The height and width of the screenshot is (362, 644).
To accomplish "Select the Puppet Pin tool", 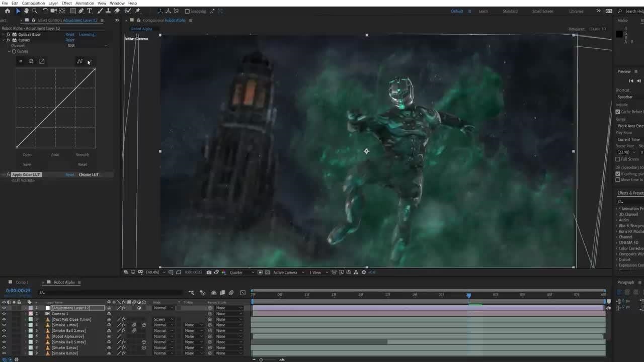I will (x=137, y=11).
